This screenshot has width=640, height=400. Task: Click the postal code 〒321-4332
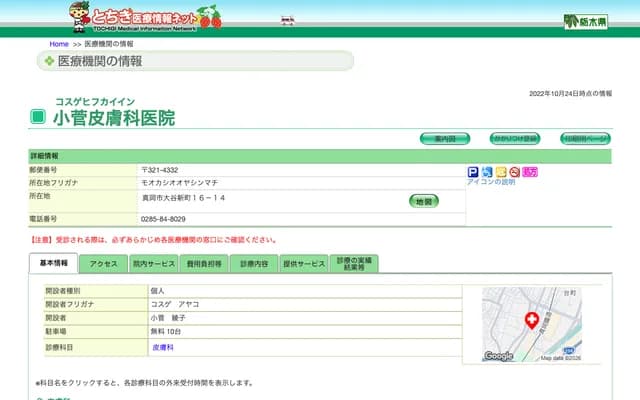160,170
